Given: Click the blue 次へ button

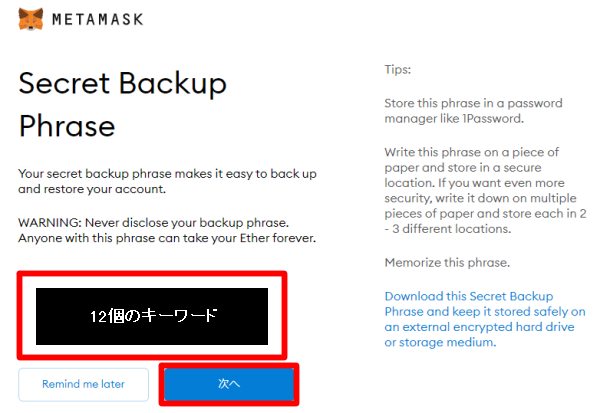Looking at the screenshot, I should [x=229, y=384].
